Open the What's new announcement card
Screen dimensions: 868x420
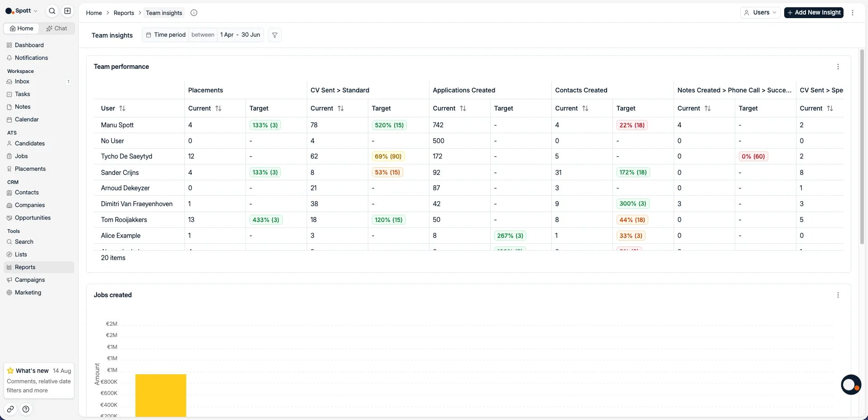[39, 381]
